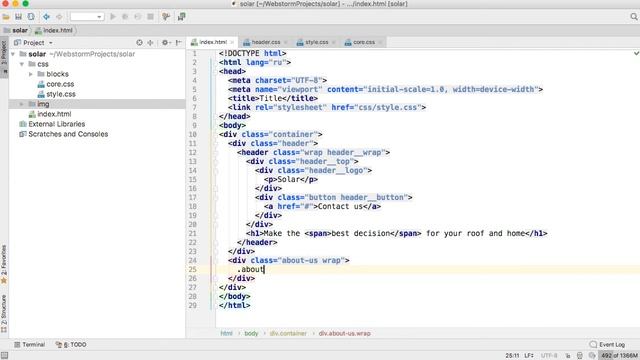Collapse the css folder
Image resolution: width=640 pixels, height=360 pixels.
(x=22, y=64)
